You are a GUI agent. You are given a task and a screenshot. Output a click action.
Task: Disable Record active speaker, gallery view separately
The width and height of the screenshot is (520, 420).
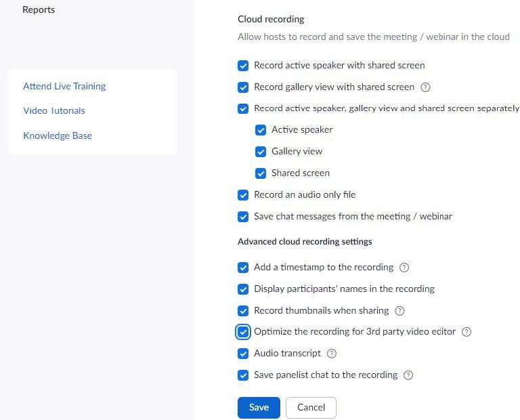(x=243, y=108)
